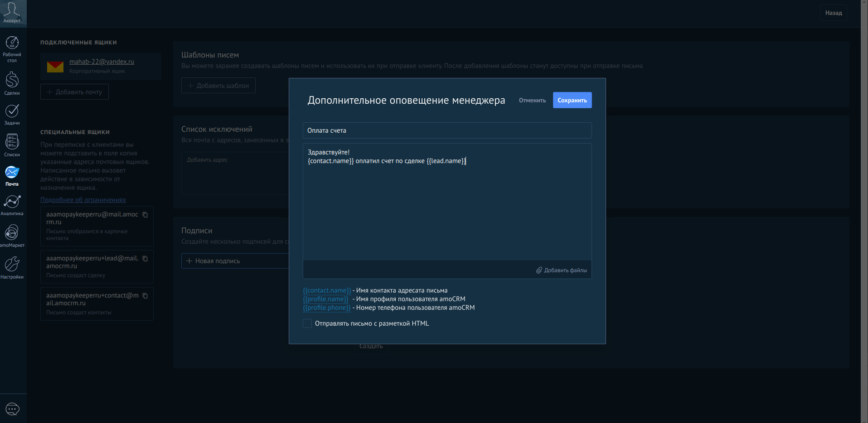This screenshot has width=868, height=423.
Task: Click inside the message body text area
Action: pyautogui.click(x=447, y=208)
